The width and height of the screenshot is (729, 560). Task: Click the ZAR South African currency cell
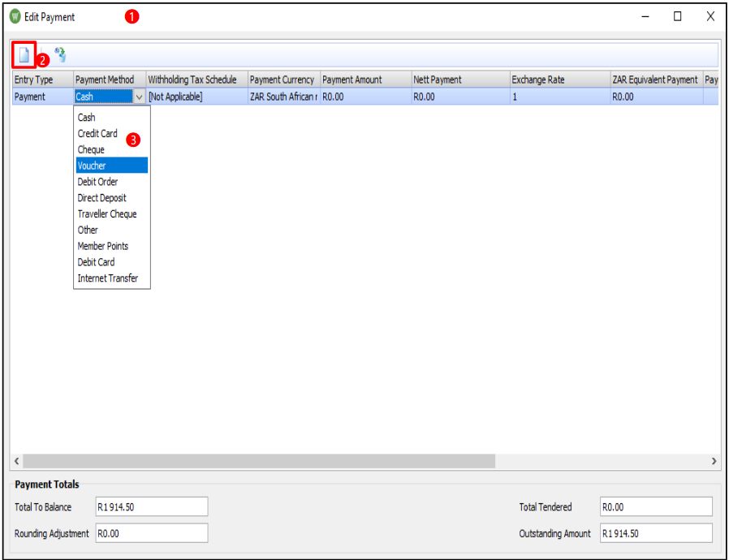284,97
